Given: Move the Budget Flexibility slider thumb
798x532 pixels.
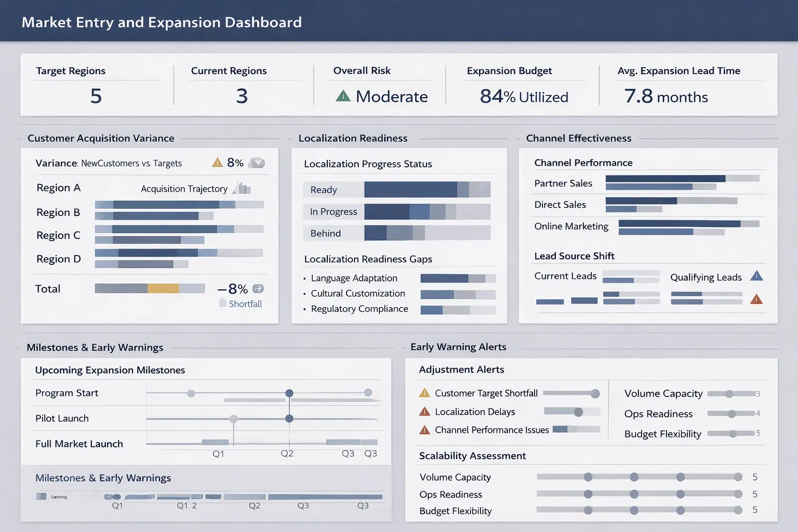Looking at the screenshot, I should coord(734,434).
